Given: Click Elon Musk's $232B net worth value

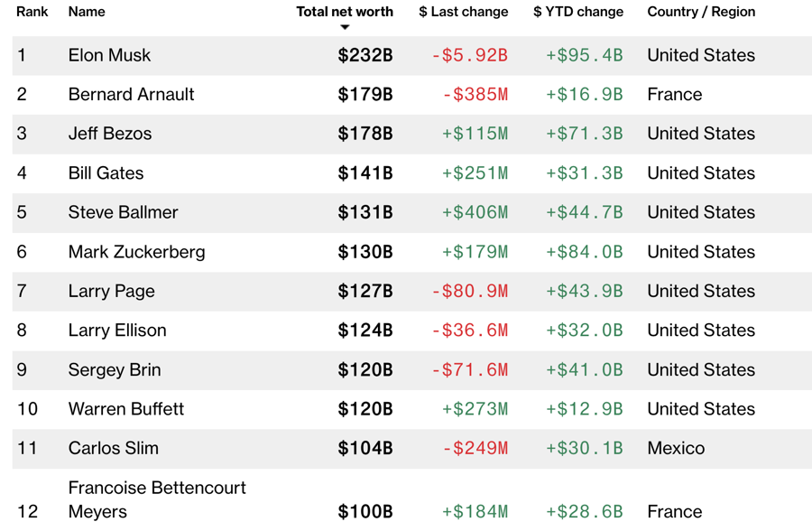Looking at the screenshot, I should coord(365,55).
